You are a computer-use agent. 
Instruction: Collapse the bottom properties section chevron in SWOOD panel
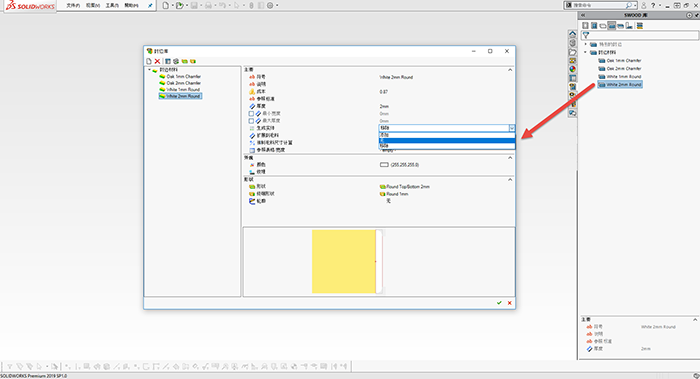tap(695, 320)
